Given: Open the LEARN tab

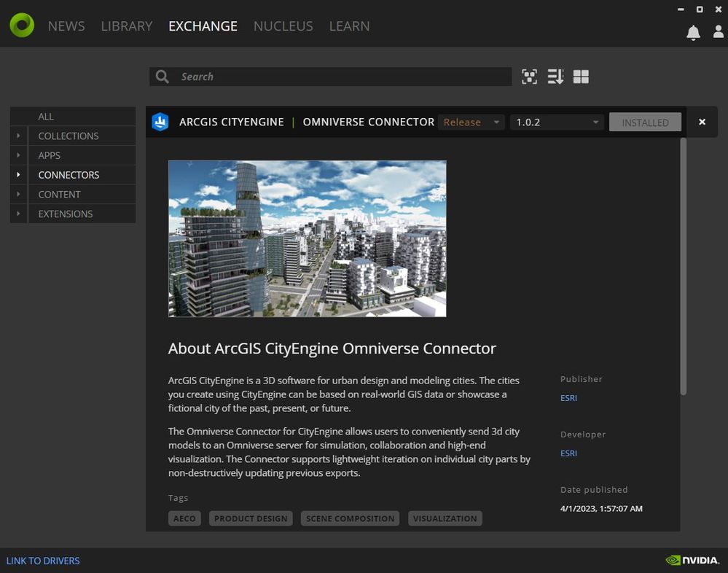Looking at the screenshot, I should point(350,26).
